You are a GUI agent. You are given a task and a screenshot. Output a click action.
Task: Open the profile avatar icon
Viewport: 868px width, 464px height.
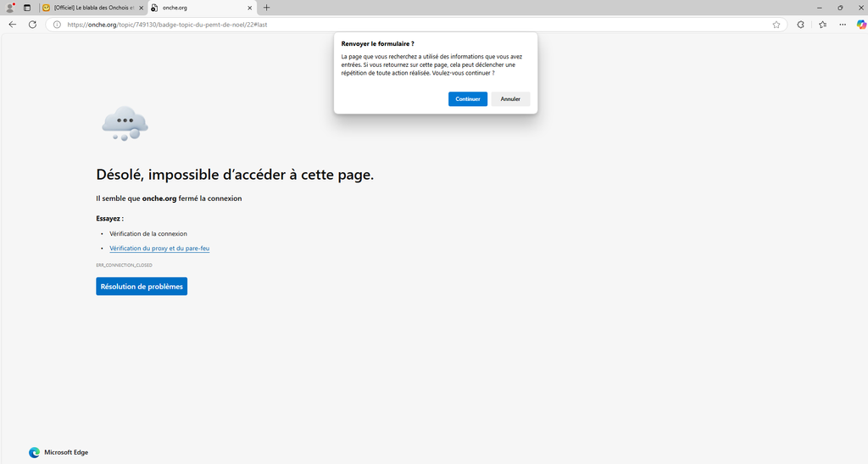(10, 8)
